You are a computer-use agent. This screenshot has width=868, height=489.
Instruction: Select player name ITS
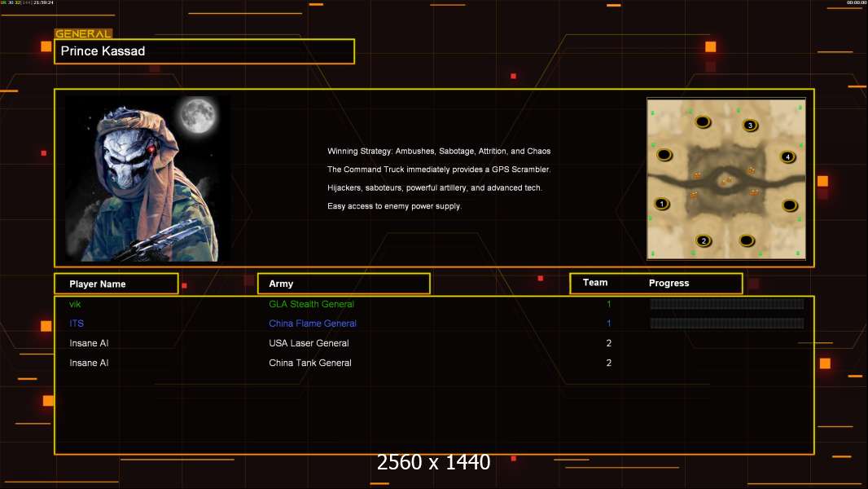coord(77,324)
